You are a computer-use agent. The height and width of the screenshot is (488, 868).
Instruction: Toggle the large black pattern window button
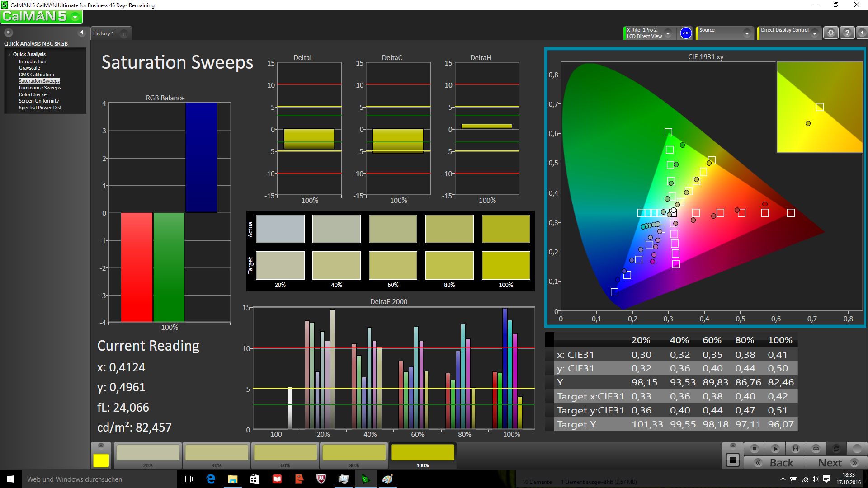(x=732, y=460)
